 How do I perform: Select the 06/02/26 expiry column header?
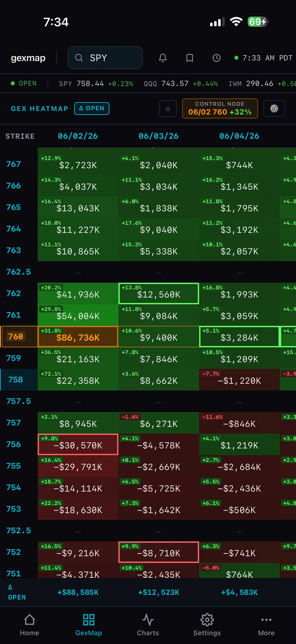point(78,136)
